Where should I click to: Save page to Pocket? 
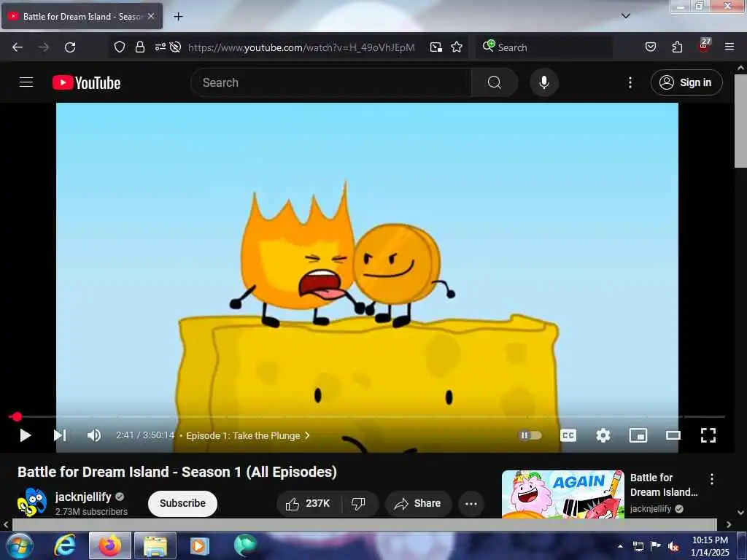coord(650,47)
